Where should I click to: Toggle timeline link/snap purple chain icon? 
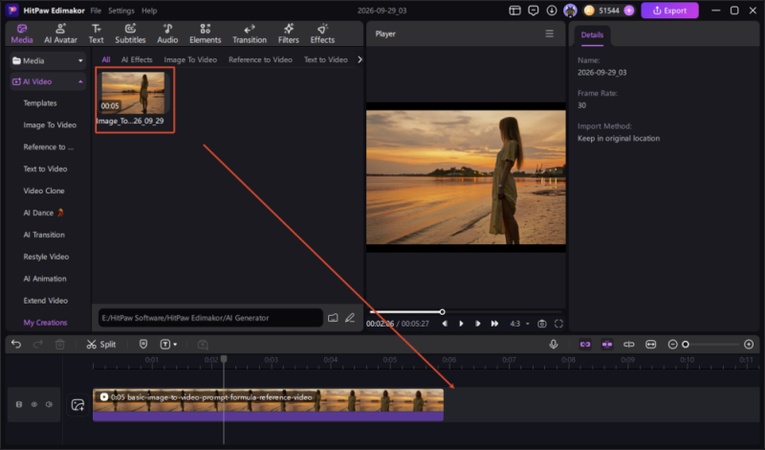(x=585, y=344)
